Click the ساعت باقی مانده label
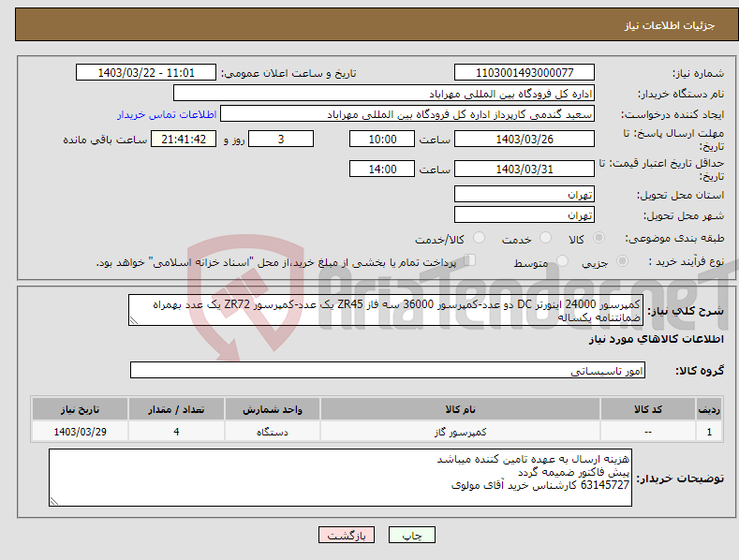Screen dimensions: 739x560 click(105, 140)
